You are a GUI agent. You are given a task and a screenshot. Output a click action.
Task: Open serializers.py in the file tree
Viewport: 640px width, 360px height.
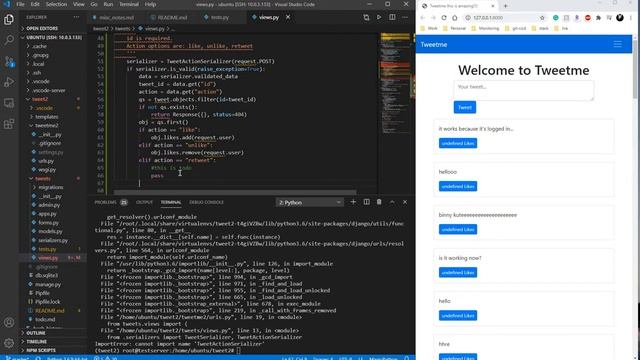pos(53,240)
